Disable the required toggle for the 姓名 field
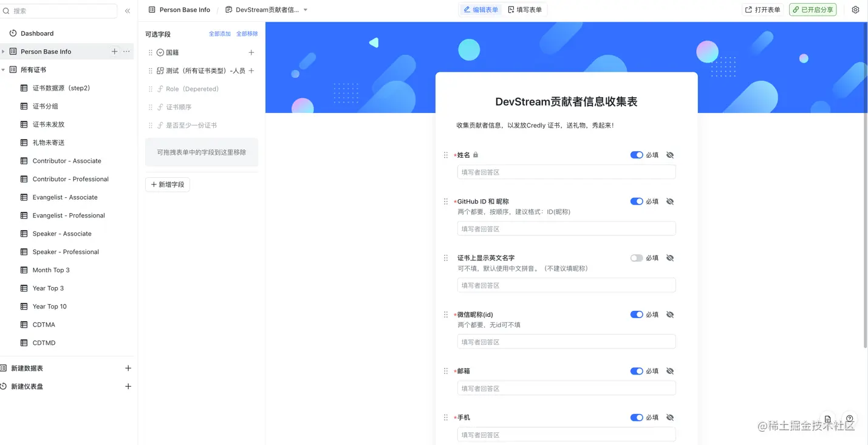The height and width of the screenshot is (445, 868). [x=636, y=155]
